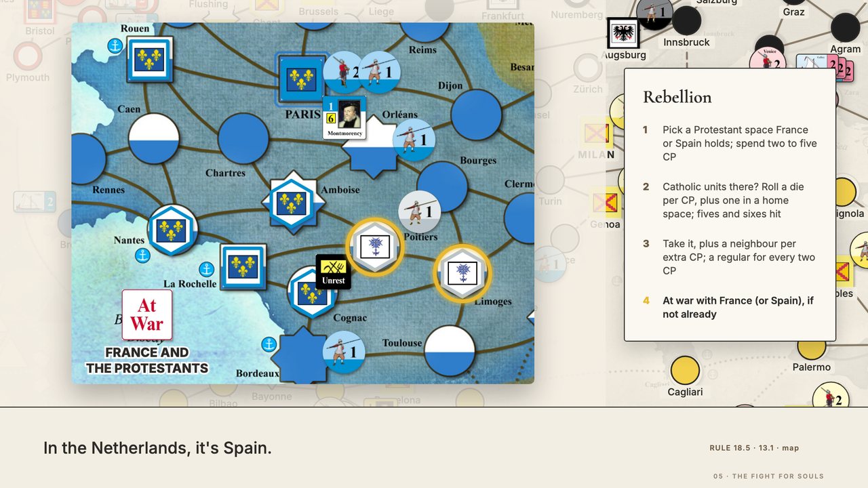Select step 1 "Pick a Protestant space"
This screenshot has width=868, height=488.
pos(730,143)
